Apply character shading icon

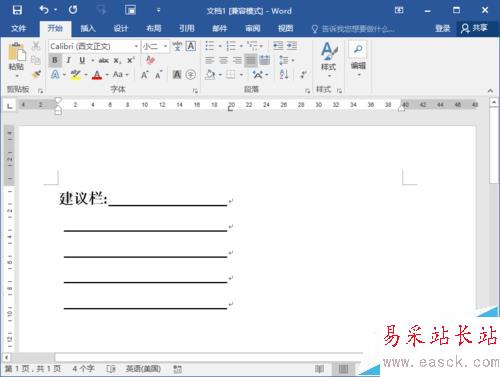click(177, 75)
